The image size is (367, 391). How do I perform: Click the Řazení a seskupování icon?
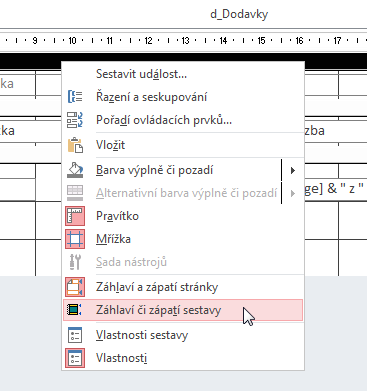[75, 97]
